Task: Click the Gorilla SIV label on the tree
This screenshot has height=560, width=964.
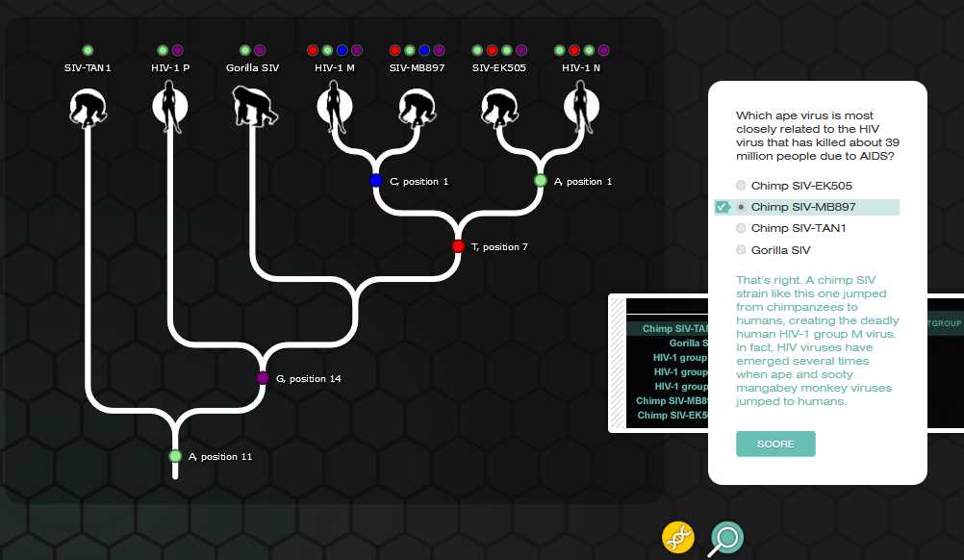Action: (x=253, y=67)
